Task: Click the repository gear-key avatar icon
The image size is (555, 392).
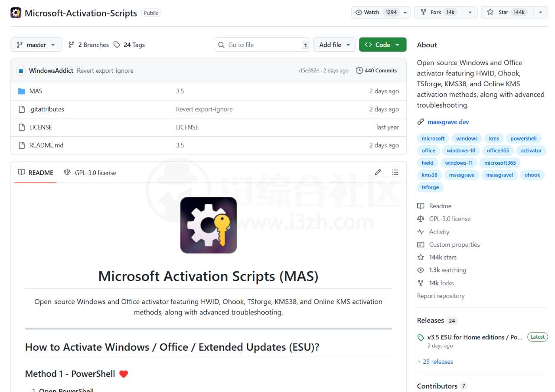Action: point(16,13)
